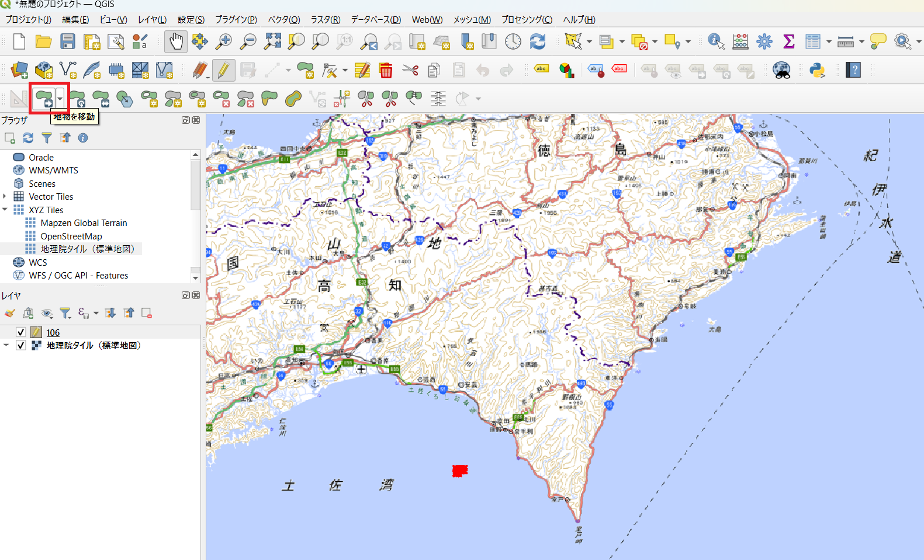Open the プロセシング(C) menu
This screenshot has height=560, width=924.
tap(527, 19)
